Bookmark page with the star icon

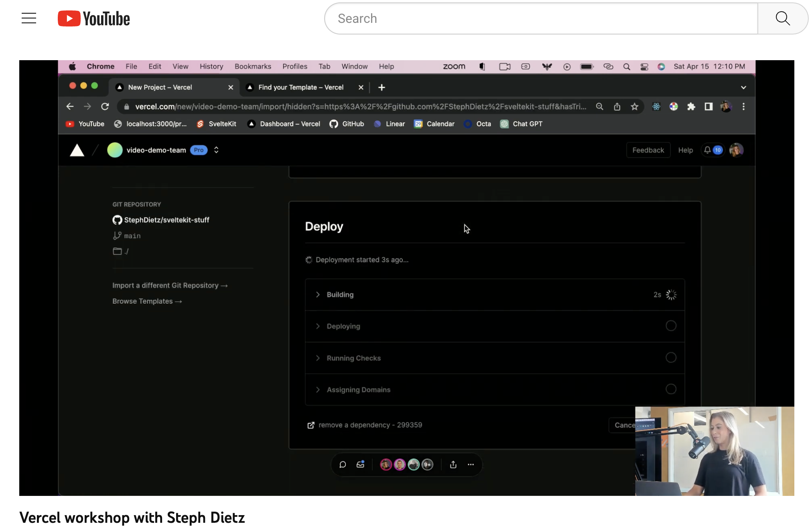pos(634,107)
